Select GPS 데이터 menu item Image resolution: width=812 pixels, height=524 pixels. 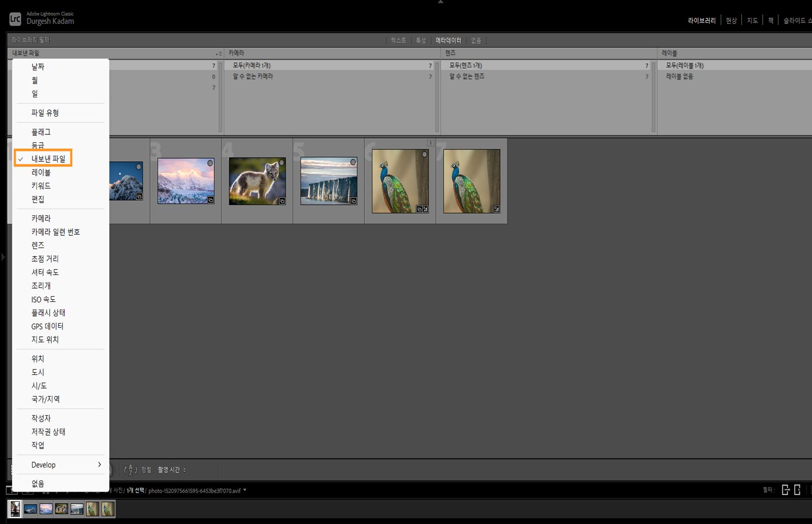[60, 326]
